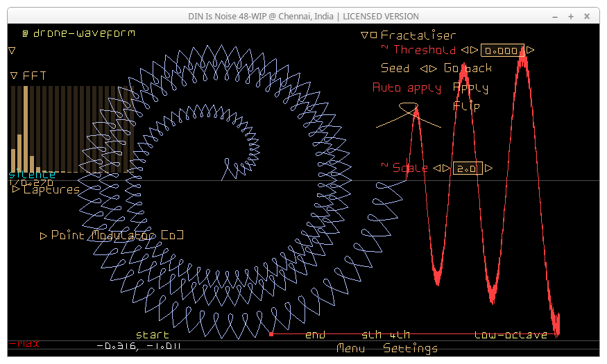Collapse the FFT section triangle

14,76
